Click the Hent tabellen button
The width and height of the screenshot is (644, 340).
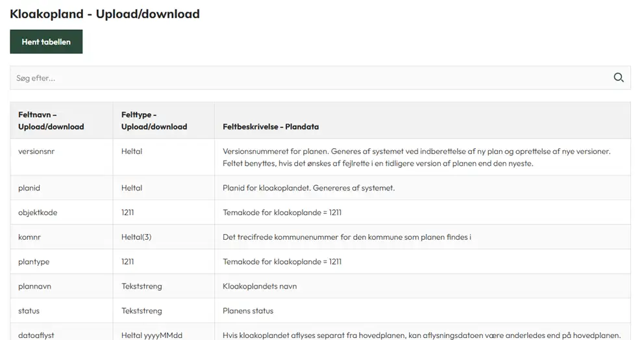point(46,42)
